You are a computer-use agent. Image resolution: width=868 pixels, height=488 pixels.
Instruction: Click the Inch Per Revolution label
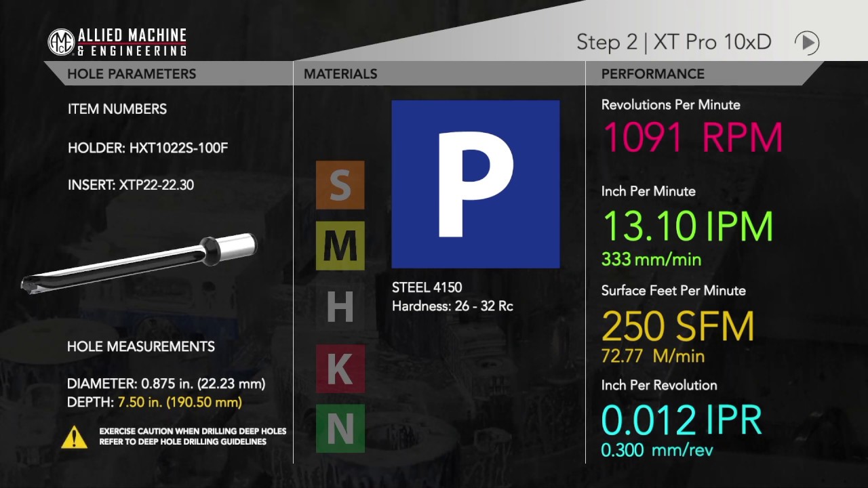click(659, 385)
